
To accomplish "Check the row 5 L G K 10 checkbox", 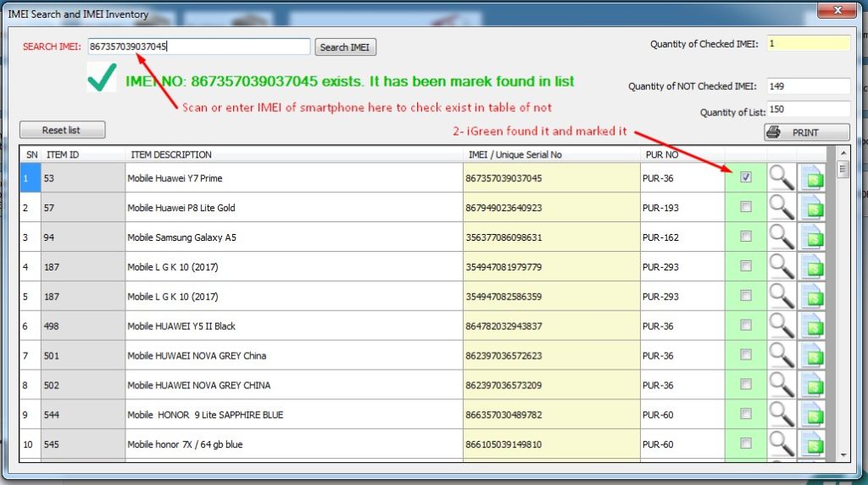I will (x=746, y=296).
